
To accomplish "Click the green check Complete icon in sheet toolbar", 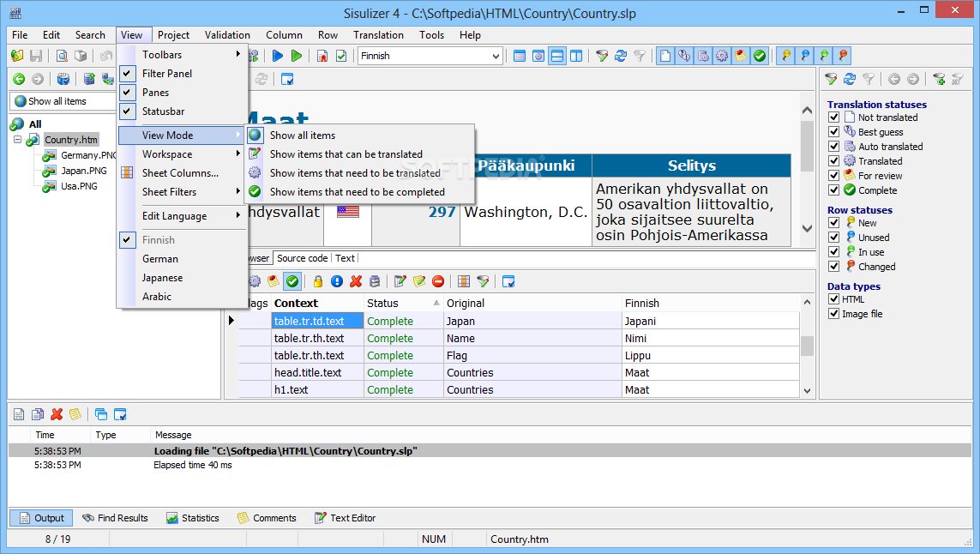I will 292,281.
